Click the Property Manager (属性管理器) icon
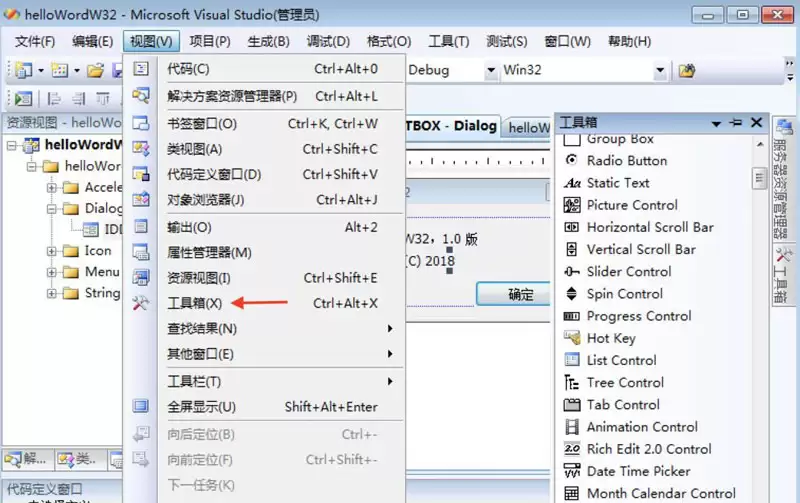This screenshot has height=503, width=800. click(141, 252)
